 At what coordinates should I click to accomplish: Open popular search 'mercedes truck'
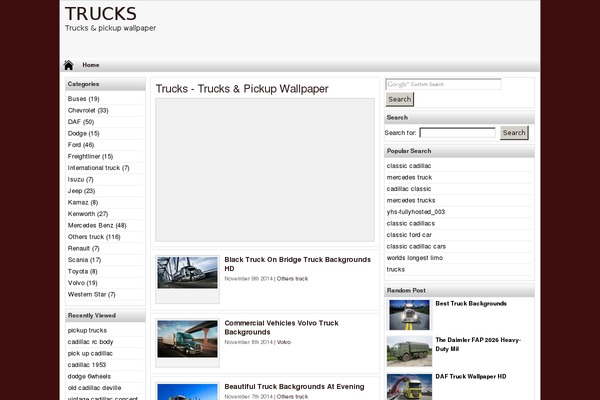click(x=409, y=177)
